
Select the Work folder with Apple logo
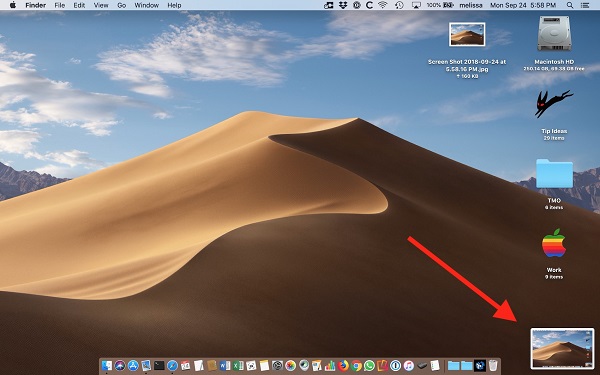pyautogui.click(x=554, y=243)
